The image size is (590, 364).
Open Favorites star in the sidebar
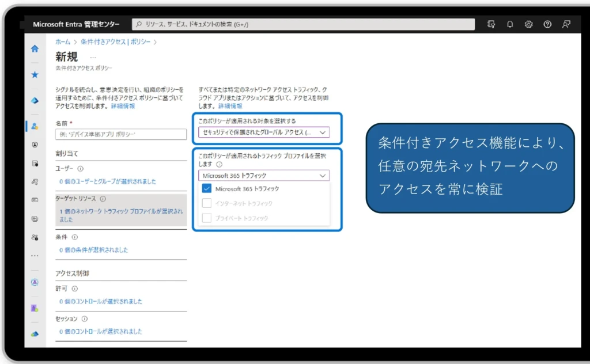tap(35, 74)
